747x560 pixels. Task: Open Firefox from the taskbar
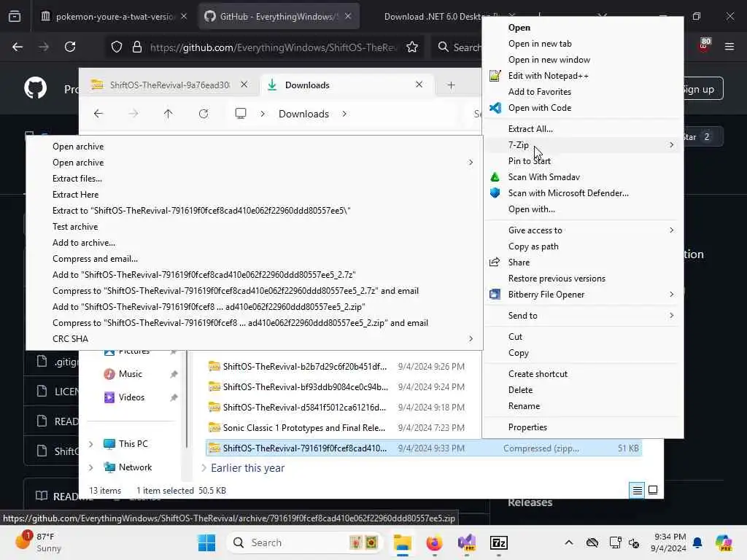(434, 542)
